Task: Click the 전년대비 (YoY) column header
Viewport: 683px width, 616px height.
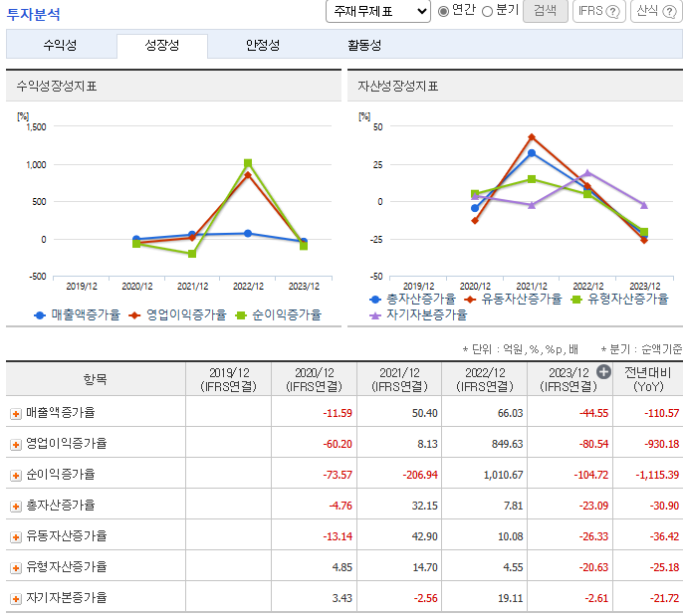Action: 648,379
